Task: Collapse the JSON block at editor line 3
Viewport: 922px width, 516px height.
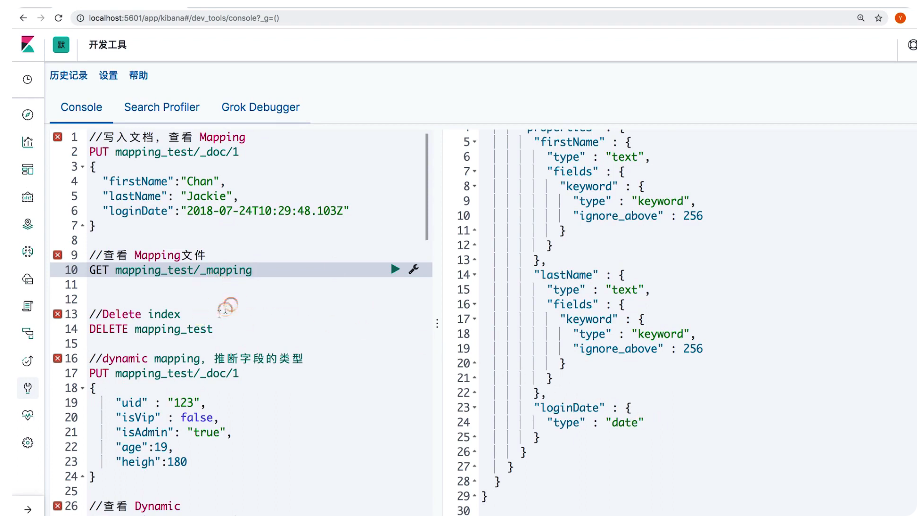Action: [80, 167]
